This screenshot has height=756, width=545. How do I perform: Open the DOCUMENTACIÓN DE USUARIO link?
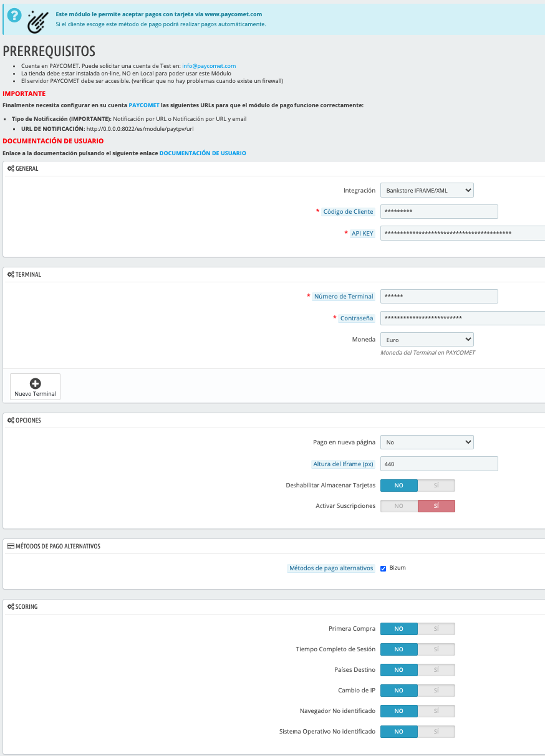click(x=203, y=153)
